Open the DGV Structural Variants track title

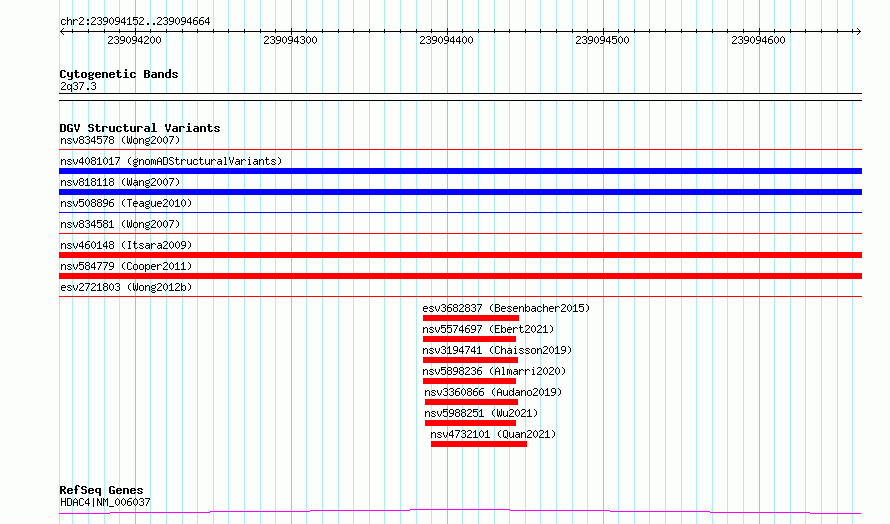(x=140, y=128)
